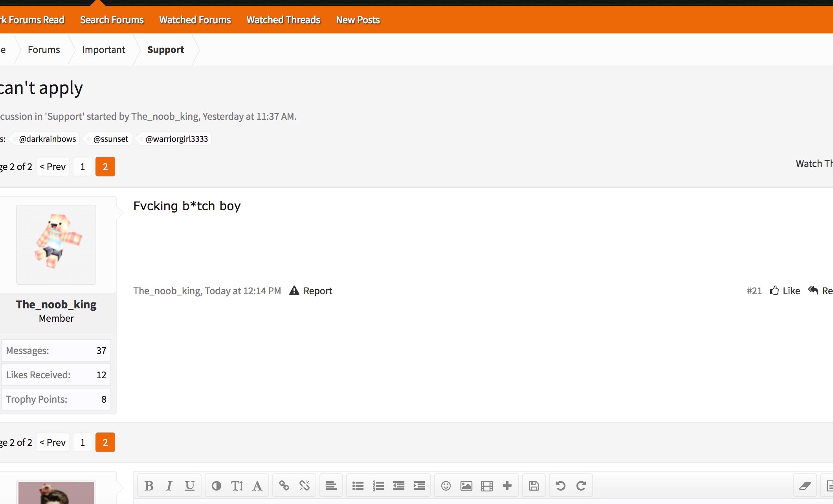Remove link with unlink icon
This screenshot has width=833, height=504.
pyautogui.click(x=305, y=486)
